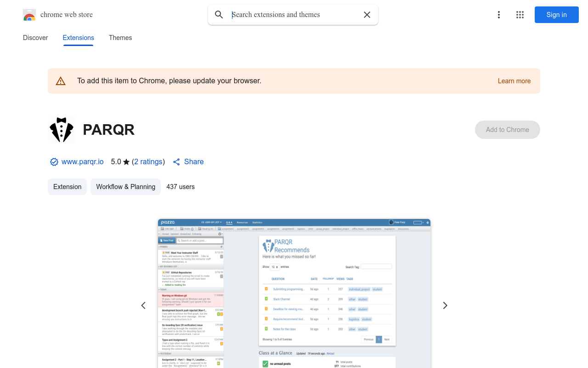The height and width of the screenshot is (368, 588).
Task: Show previous screenshot with left arrow
Action: coord(143,305)
